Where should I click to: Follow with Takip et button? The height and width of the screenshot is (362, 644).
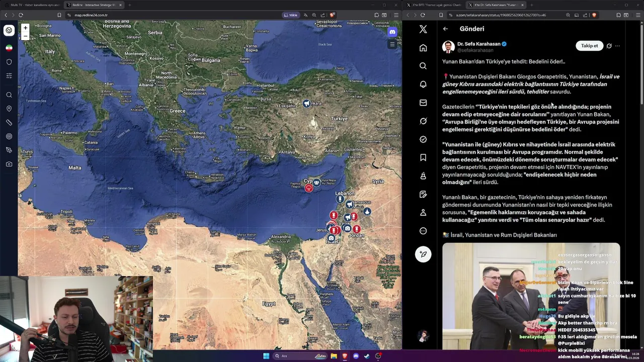point(589,46)
